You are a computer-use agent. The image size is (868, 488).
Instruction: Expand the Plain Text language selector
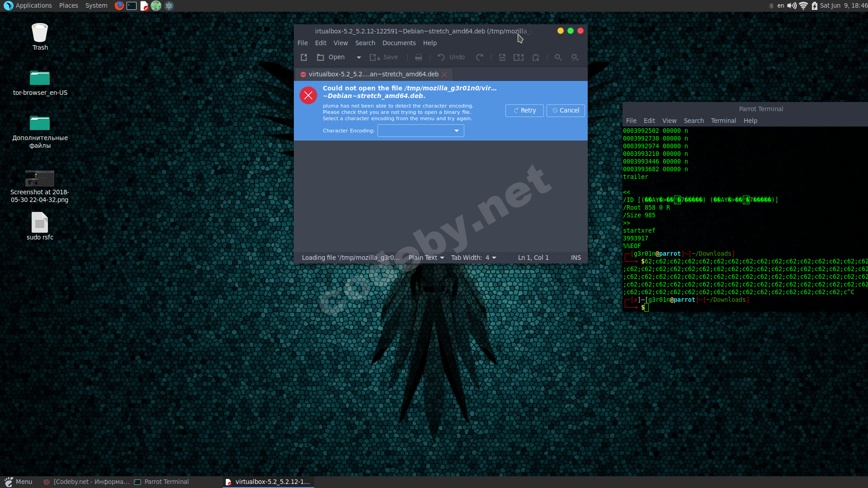click(426, 258)
